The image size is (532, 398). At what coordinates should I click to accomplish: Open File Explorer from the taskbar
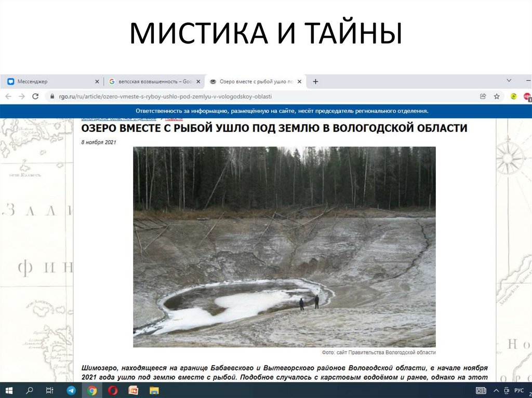[154, 391]
